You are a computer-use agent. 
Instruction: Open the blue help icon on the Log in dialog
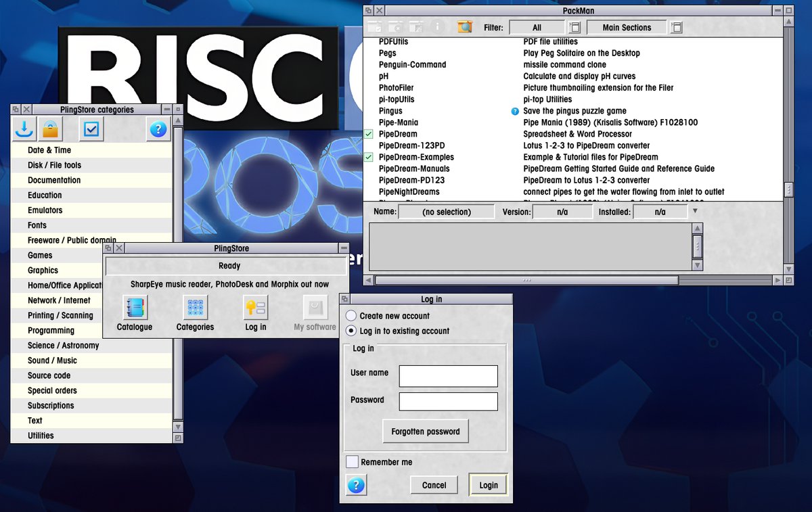coord(356,485)
